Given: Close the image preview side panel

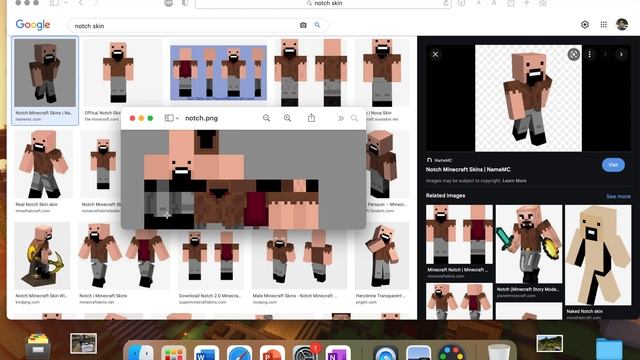Looking at the screenshot, I should [435, 54].
